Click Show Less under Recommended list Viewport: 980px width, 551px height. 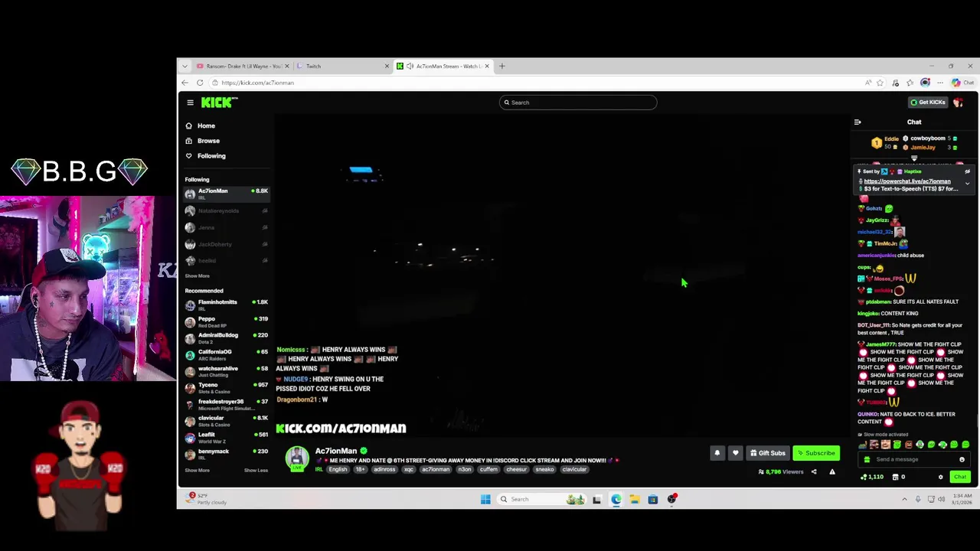click(256, 470)
